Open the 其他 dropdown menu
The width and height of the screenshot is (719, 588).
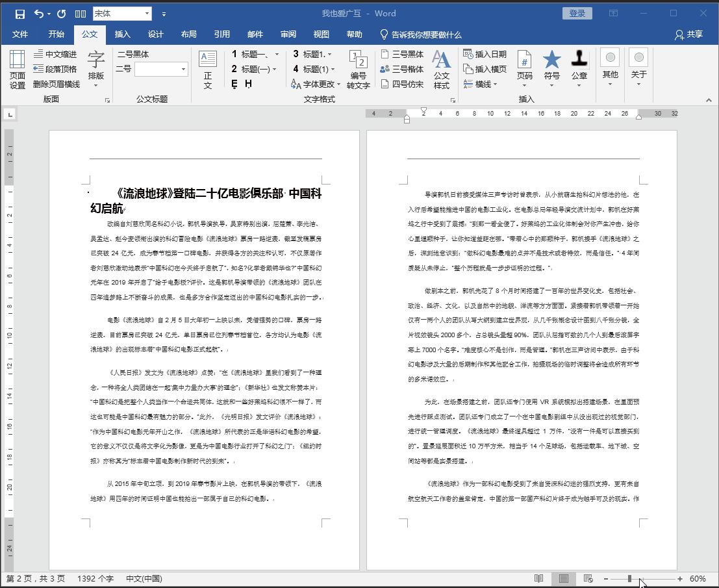point(609,68)
